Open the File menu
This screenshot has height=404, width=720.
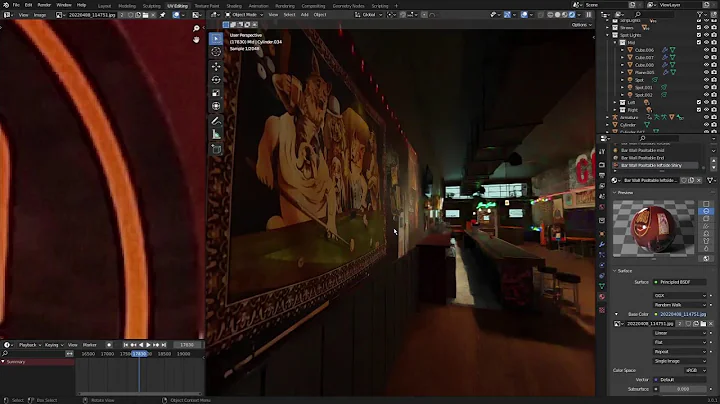[x=16, y=5]
